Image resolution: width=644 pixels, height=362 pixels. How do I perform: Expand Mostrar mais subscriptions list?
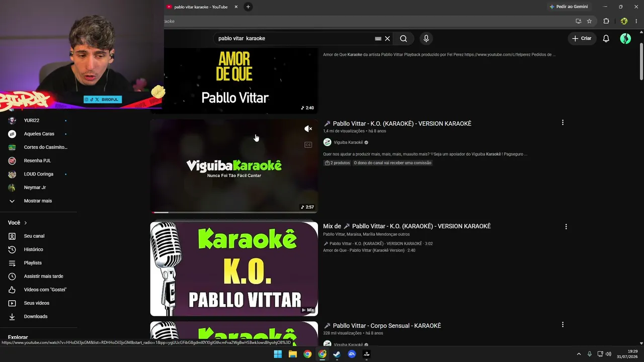38,201
